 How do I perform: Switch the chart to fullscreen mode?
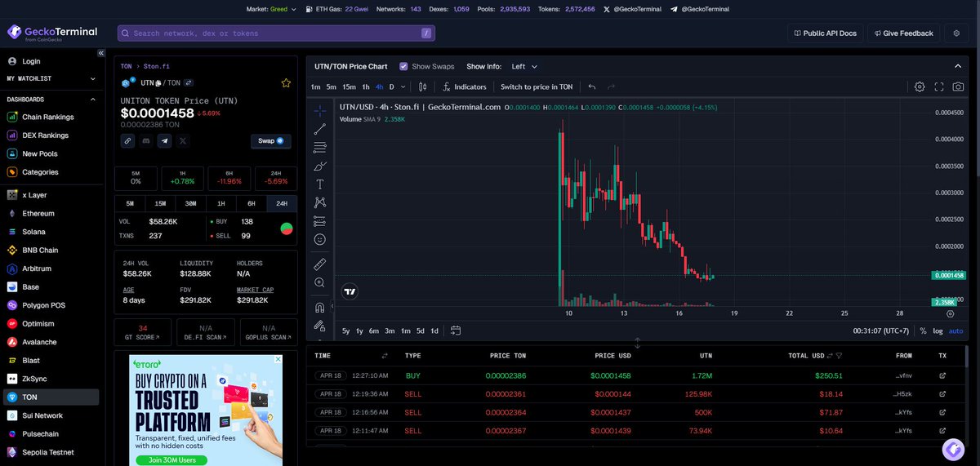click(939, 87)
